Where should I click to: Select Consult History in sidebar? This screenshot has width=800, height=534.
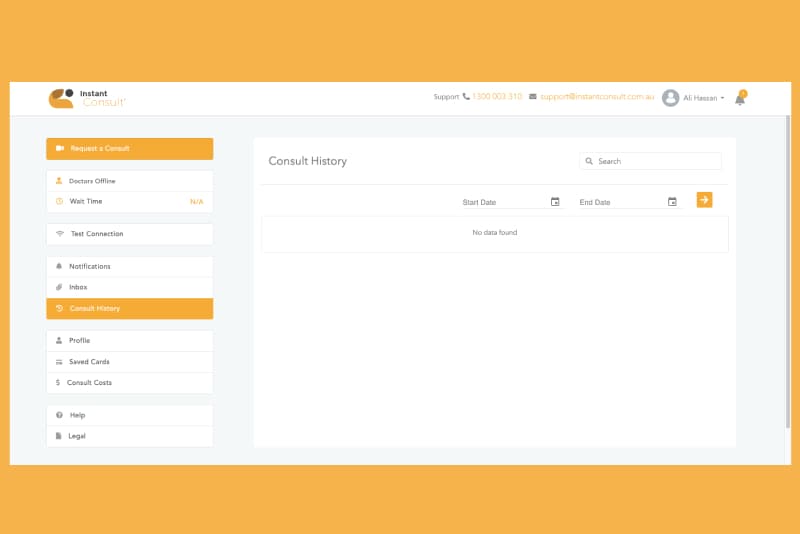pos(130,309)
